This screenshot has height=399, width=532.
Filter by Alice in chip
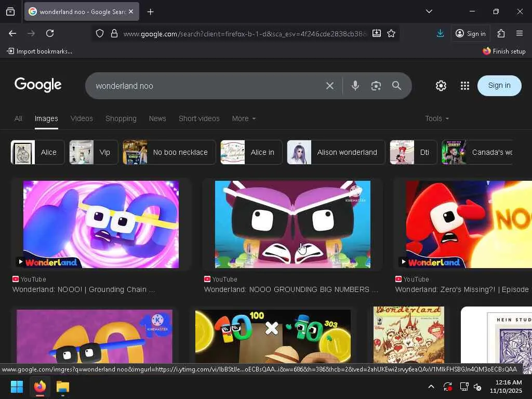tap(251, 152)
